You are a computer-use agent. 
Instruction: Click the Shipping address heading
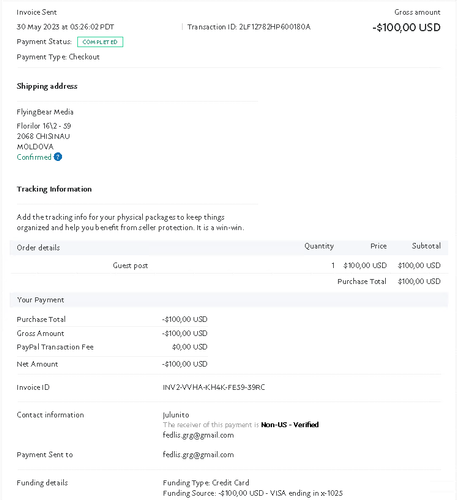coord(47,86)
